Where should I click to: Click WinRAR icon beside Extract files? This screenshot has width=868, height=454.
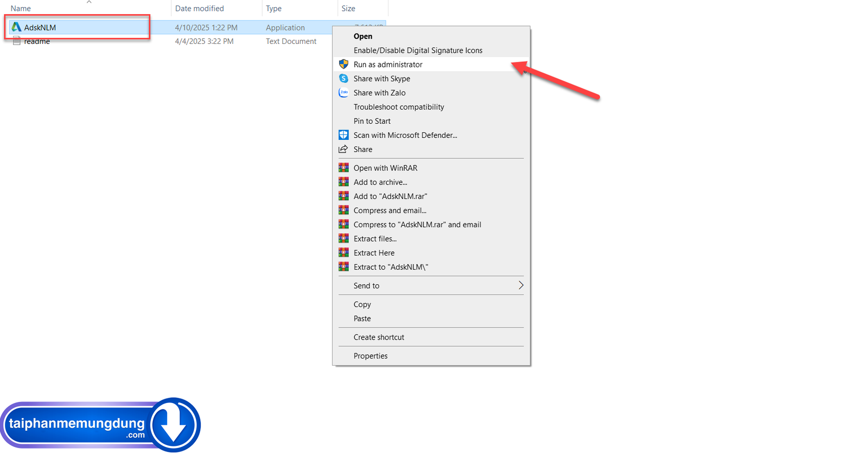tap(343, 238)
